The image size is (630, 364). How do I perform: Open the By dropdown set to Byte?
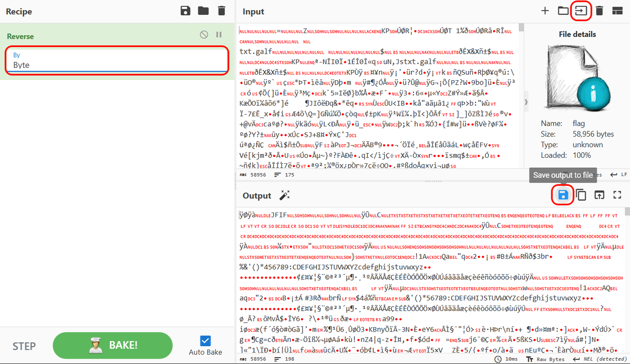[x=117, y=61]
